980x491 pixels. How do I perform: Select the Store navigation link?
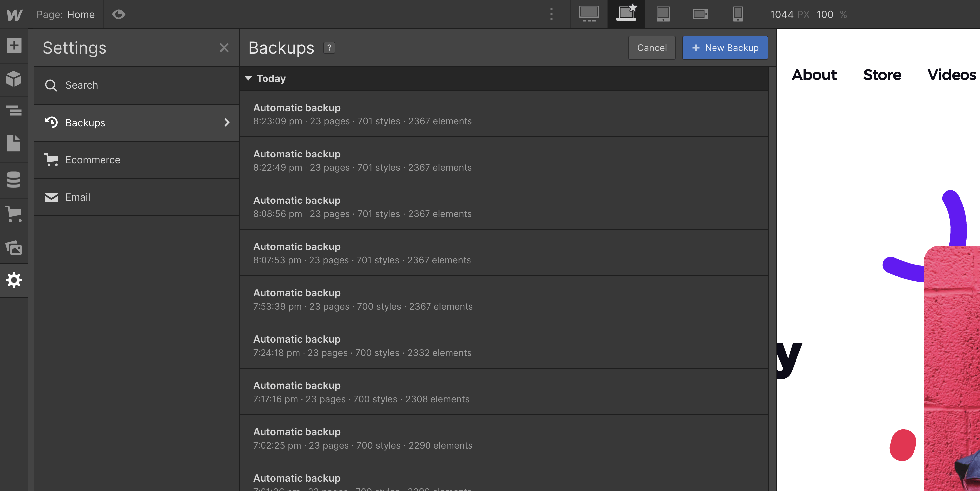coord(882,75)
